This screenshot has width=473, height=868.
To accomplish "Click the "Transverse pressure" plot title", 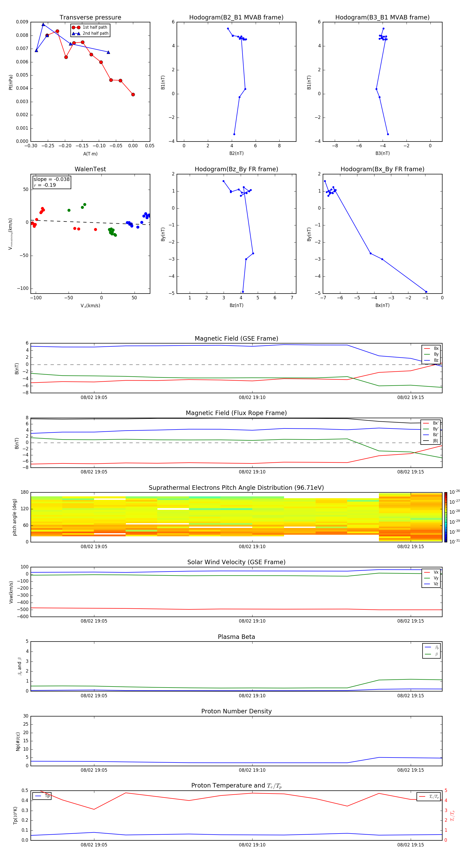I will pyautogui.click(x=90, y=18).
